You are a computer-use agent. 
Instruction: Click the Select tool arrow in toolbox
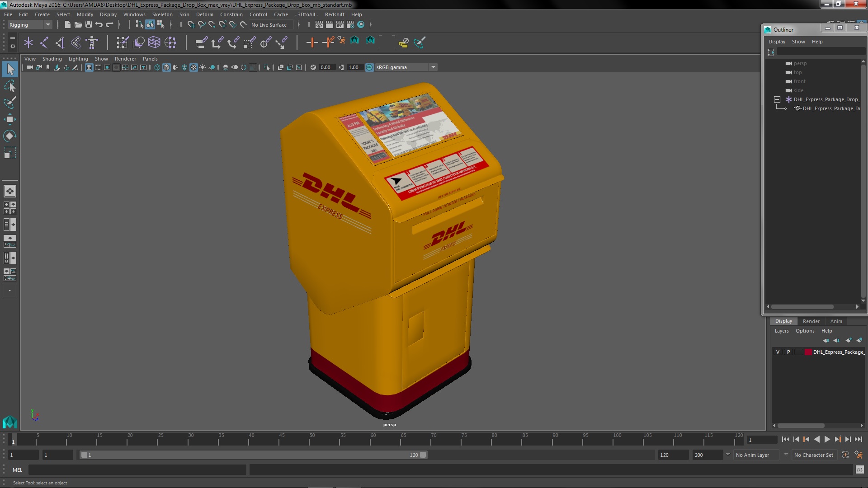(9, 69)
